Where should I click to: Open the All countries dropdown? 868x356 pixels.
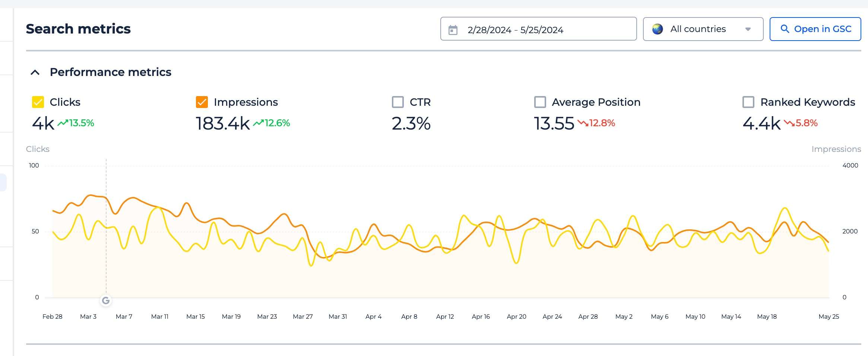point(703,29)
